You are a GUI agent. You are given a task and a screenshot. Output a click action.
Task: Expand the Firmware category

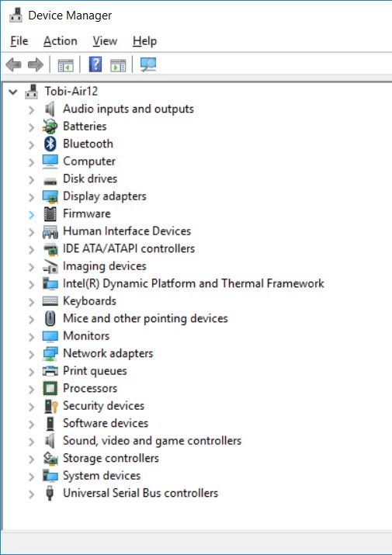[32, 214]
